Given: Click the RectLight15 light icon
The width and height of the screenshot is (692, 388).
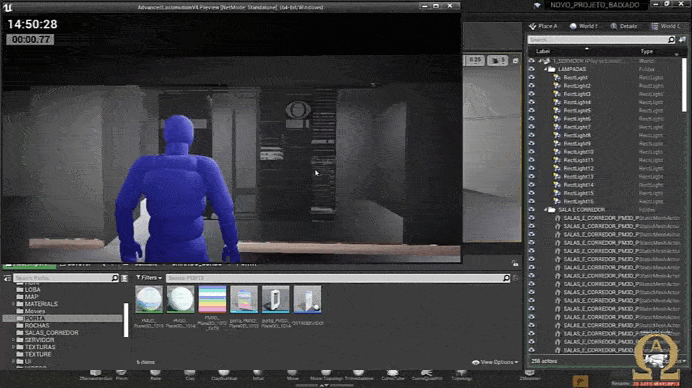Looking at the screenshot, I should [x=557, y=193].
